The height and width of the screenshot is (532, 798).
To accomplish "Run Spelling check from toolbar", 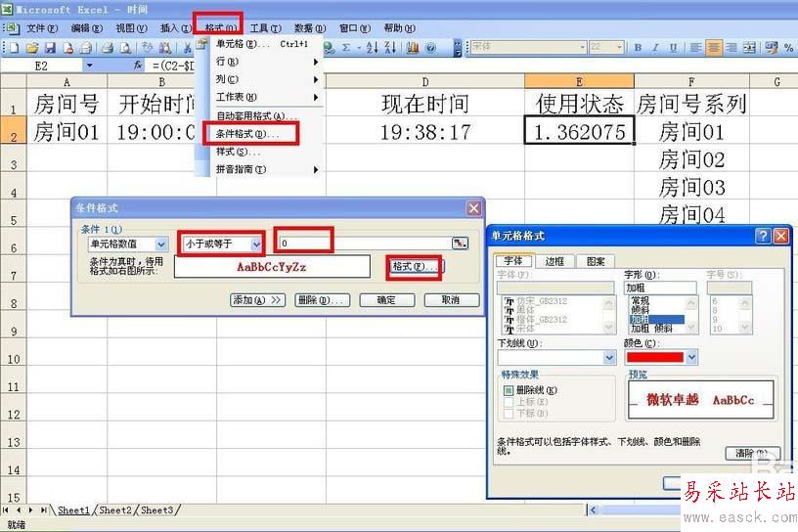I will point(147,48).
